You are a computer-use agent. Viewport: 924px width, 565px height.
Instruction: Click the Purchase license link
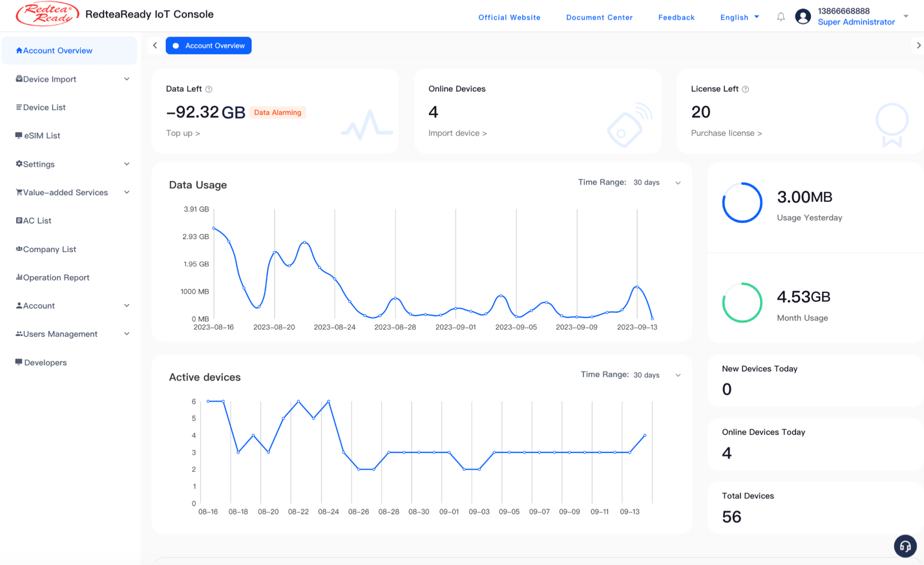(x=726, y=133)
